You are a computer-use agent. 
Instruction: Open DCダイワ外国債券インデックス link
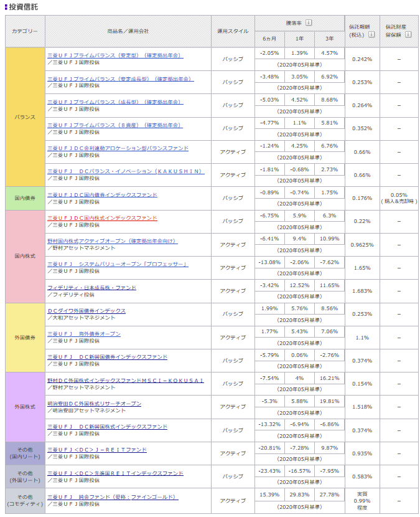click(86, 310)
